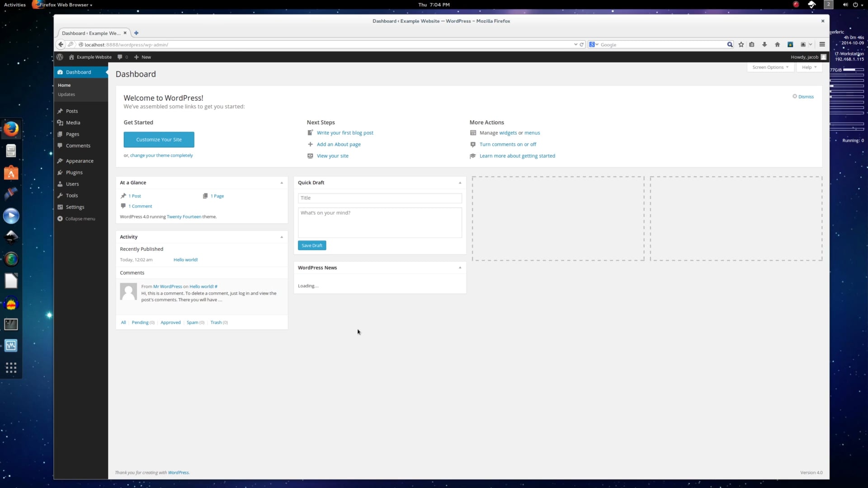868x488 pixels.
Task: Go back with Firefox back arrow
Action: click(61, 44)
